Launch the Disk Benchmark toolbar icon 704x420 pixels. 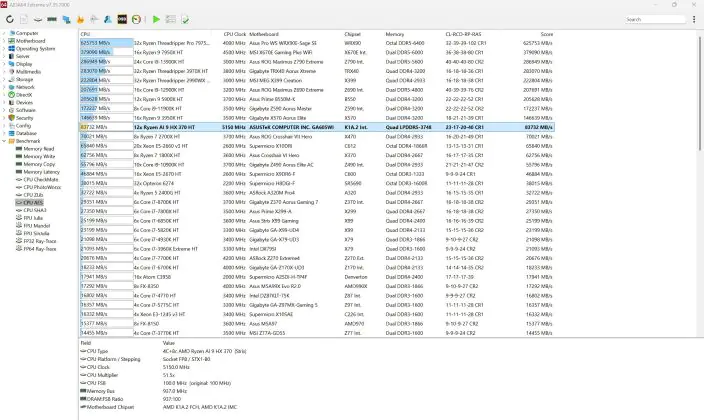(38, 19)
